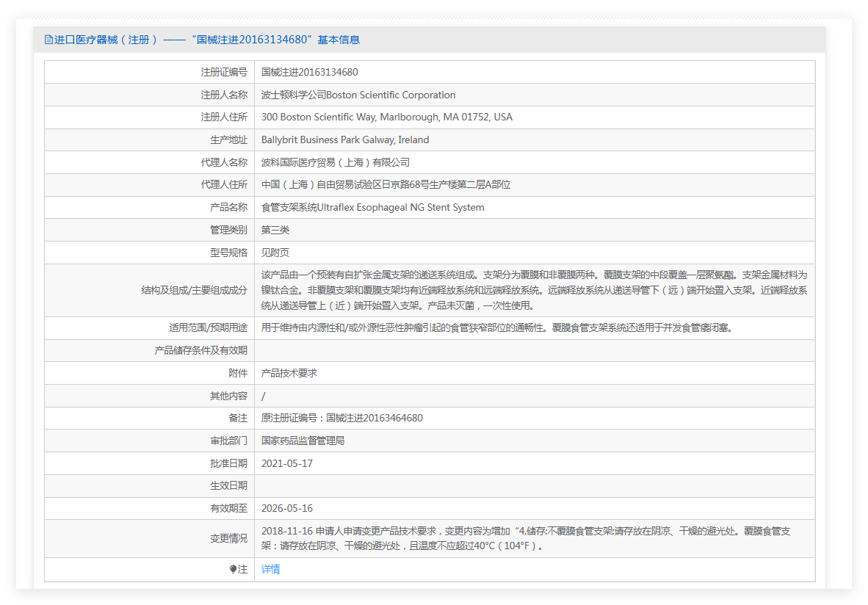
Task: Click the 进口医疗器械（注册） header title
Action: [x=106, y=40]
